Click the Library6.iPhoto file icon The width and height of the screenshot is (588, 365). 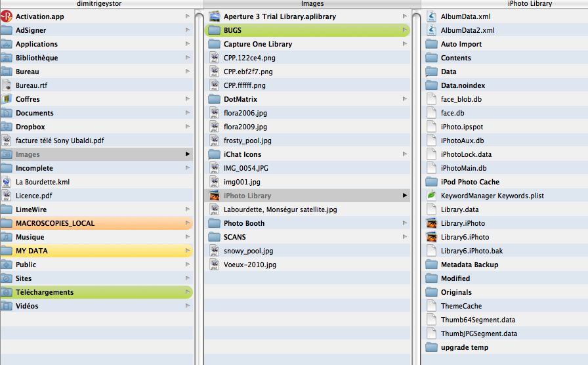coord(432,237)
